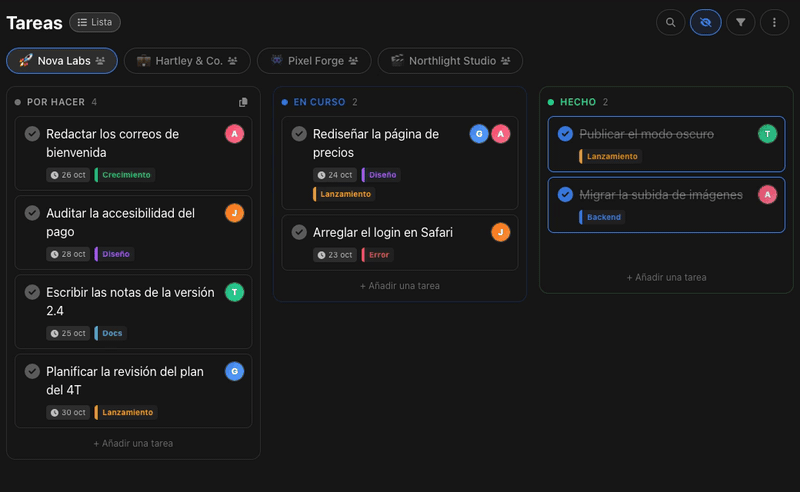This screenshot has width=800, height=492.
Task: Select the Hartley & Co. workspace tab
Action: [x=187, y=61]
